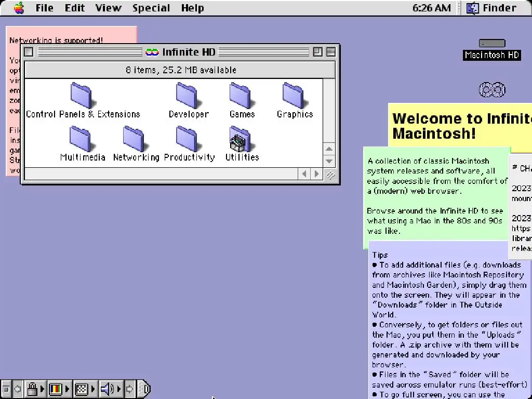Click the 'Welcome to Infinite Macintosh!' yellow note

click(461, 126)
